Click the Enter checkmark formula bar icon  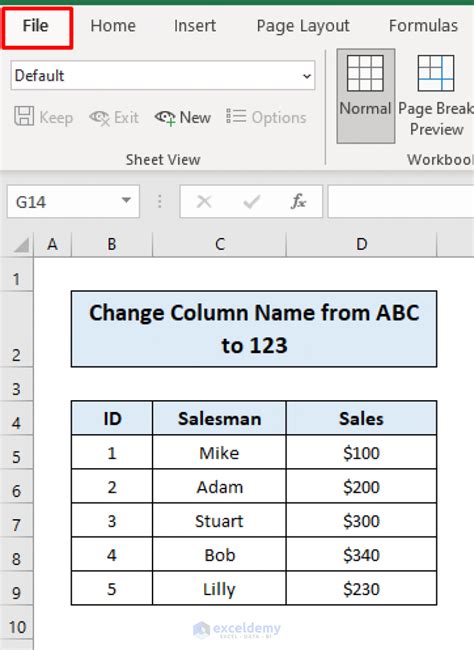tap(251, 202)
